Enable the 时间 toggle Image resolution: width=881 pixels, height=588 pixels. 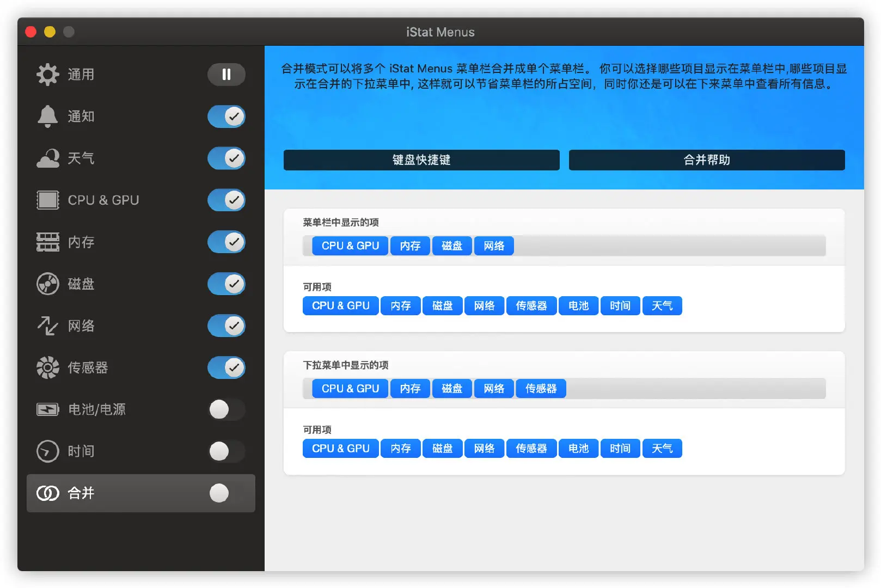(x=227, y=451)
